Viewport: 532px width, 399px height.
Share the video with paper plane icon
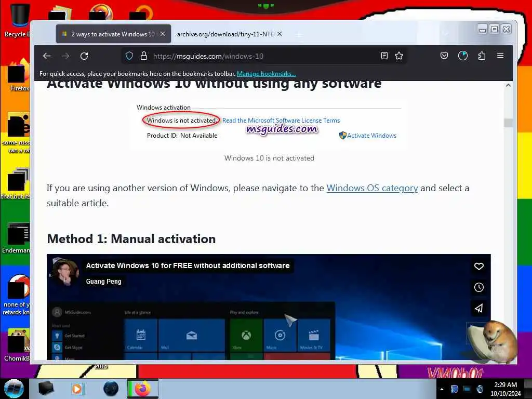(478, 309)
